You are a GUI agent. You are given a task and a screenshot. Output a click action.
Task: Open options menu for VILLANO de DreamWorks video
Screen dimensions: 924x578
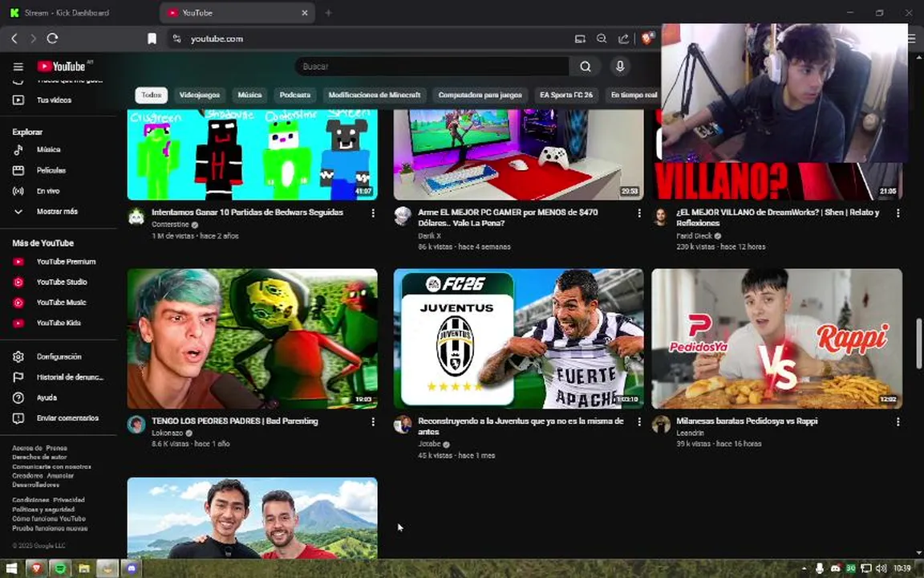pyautogui.click(x=898, y=213)
